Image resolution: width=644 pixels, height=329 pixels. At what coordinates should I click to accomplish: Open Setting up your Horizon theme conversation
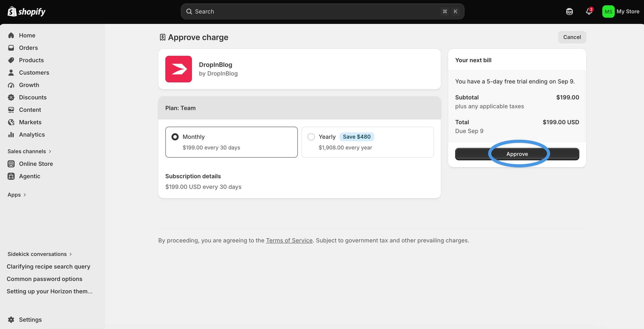click(50, 291)
